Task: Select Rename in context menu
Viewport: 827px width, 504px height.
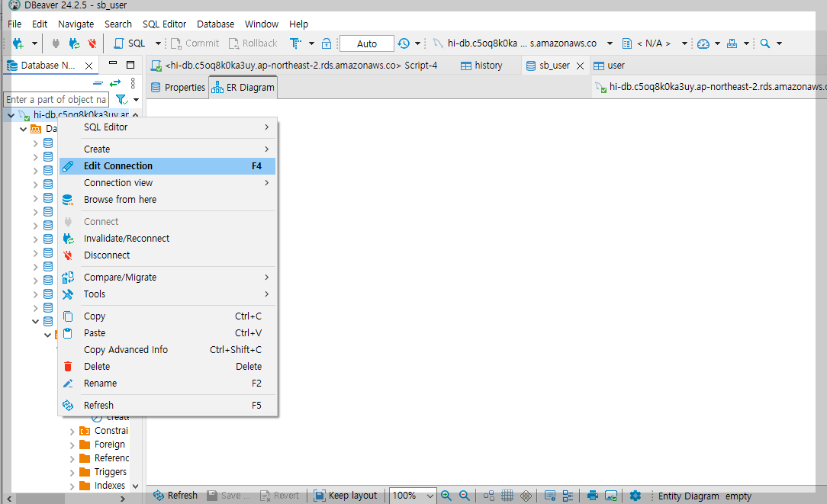Action: (167, 384)
